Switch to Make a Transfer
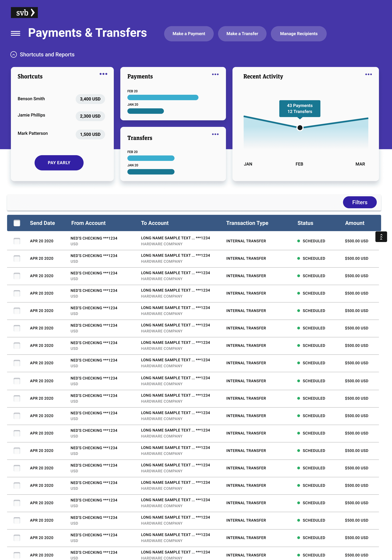The height and width of the screenshot is (560, 392). coord(242,34)
